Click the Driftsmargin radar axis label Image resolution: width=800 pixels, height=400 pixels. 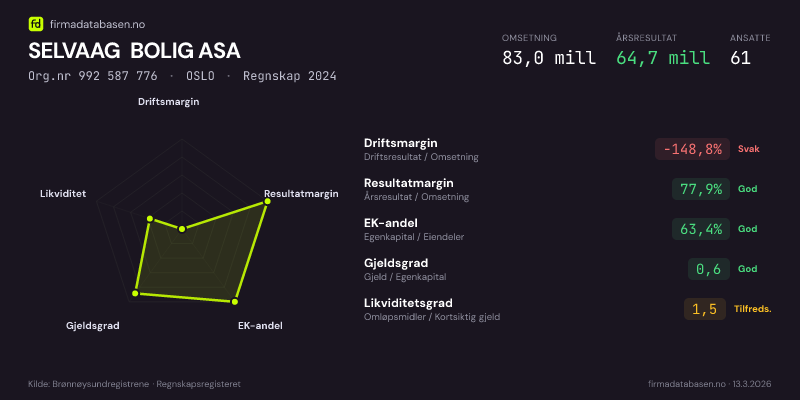click(x=169, y=102)
